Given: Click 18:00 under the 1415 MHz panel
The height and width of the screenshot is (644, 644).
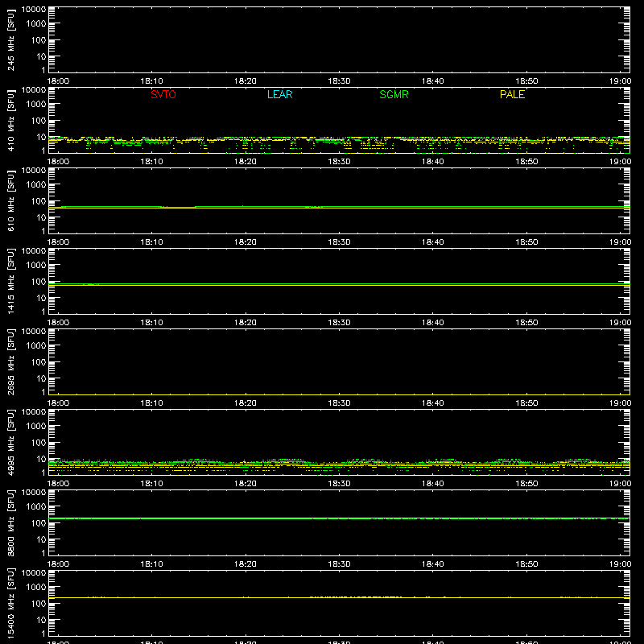Looking at the screenshot, I should (x=58, y=323).
